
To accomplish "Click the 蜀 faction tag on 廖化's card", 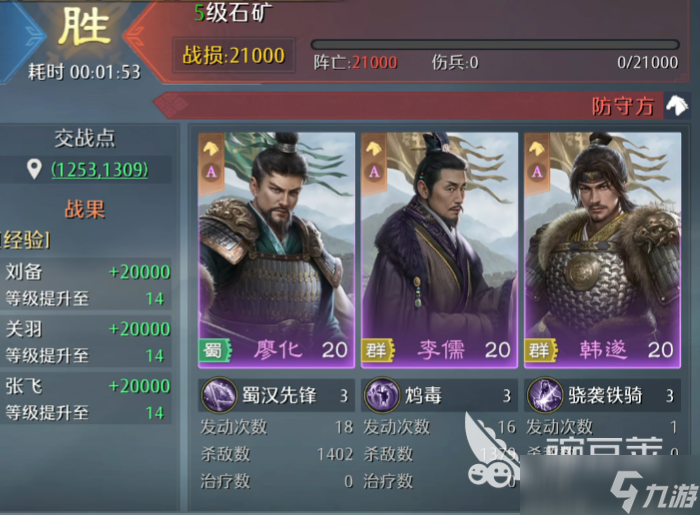I will click(215, 350).
